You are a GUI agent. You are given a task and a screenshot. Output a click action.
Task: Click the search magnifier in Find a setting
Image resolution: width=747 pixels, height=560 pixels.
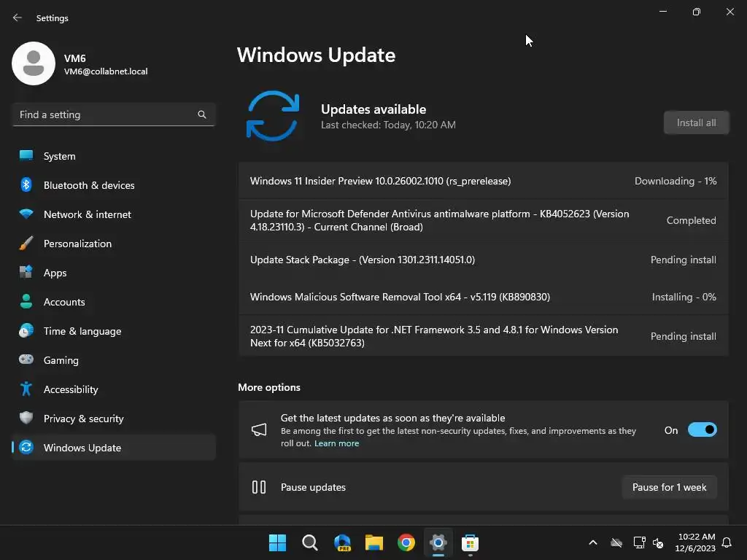tap(202, 114)
